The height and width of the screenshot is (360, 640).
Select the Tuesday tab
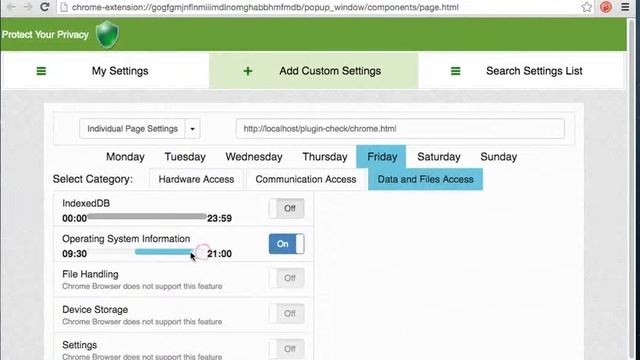[185, 157]
